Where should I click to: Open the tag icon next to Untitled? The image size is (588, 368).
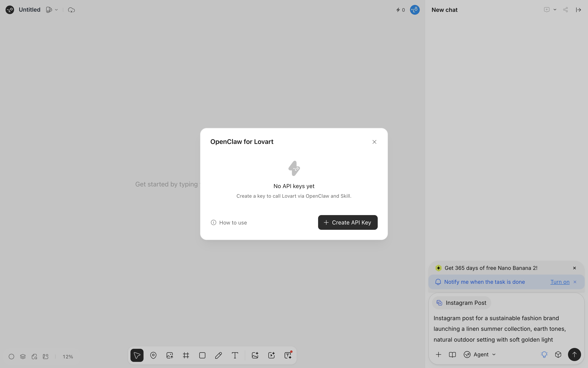[49, 10]
